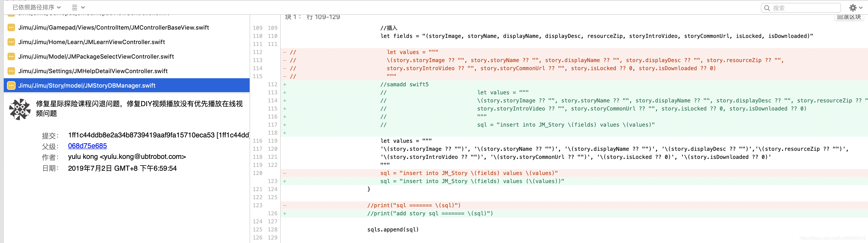Click the sqls.append(sql) line
Viewport: 868px width, 243px height.
click(393, 230)
